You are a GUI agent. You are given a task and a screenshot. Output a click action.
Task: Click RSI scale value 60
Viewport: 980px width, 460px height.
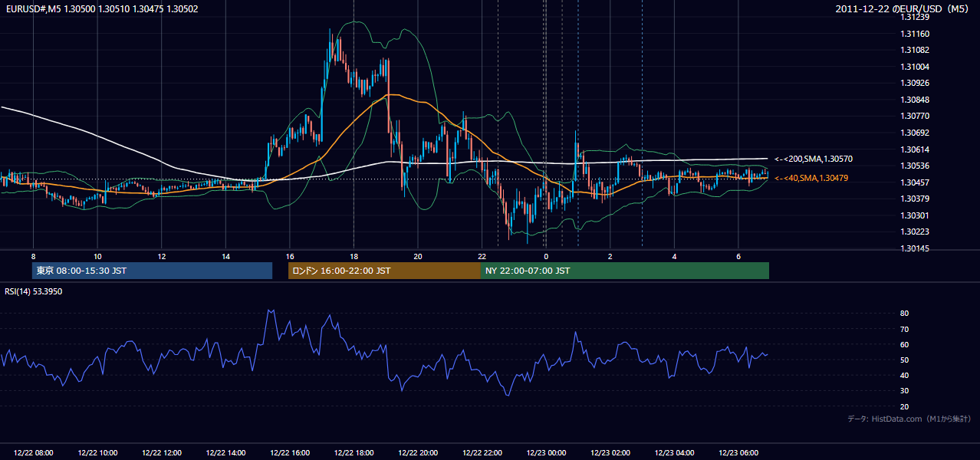(904, 344)
